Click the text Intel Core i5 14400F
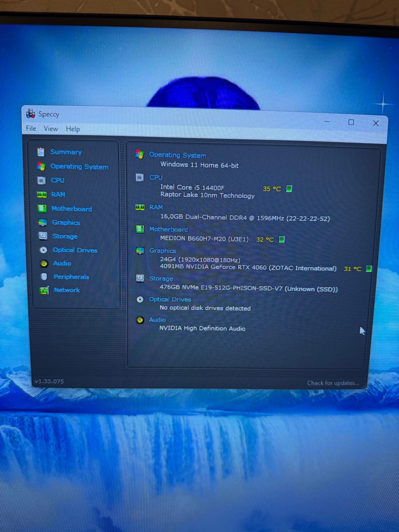The height and width of the screenshot is (532, 399). 192,187
